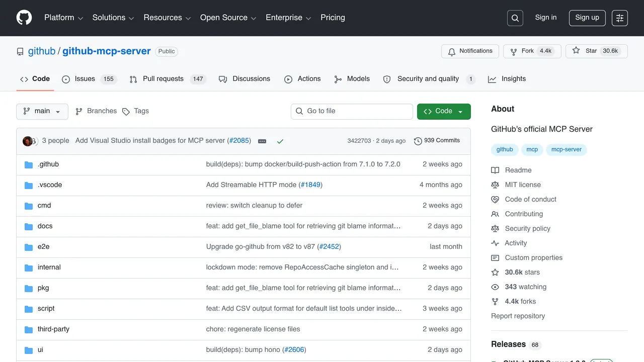Switch to the Models tab
Screen dimensions: 644x362
click(352, 79)
